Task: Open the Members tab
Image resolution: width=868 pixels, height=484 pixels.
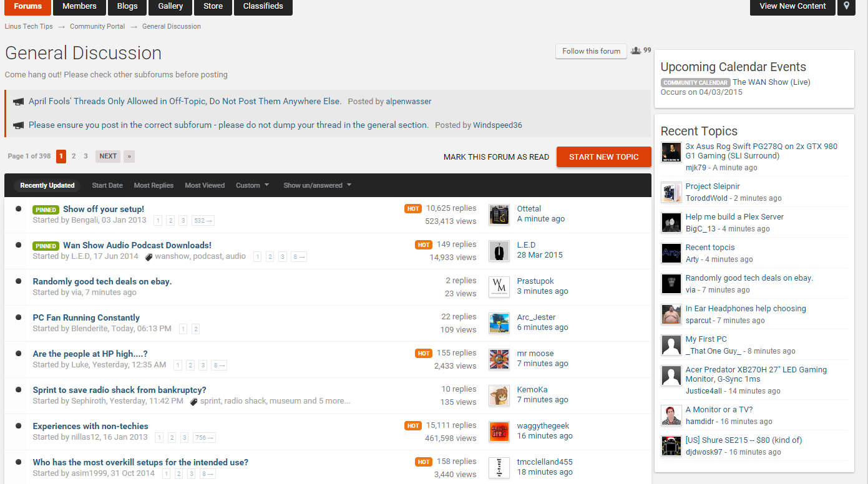Action: 79,6
